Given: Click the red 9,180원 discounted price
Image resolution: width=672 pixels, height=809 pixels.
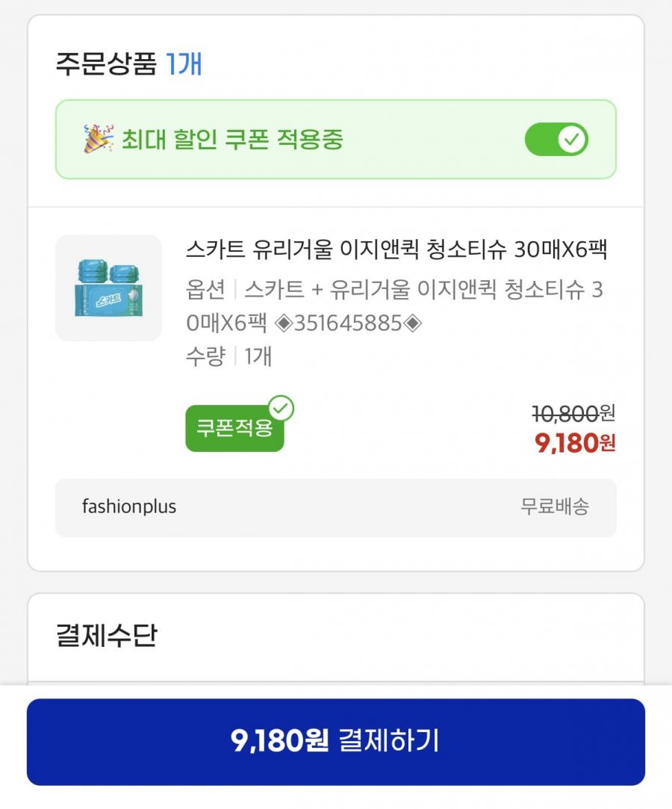Looking at the screenshot, I should [575, 443].
